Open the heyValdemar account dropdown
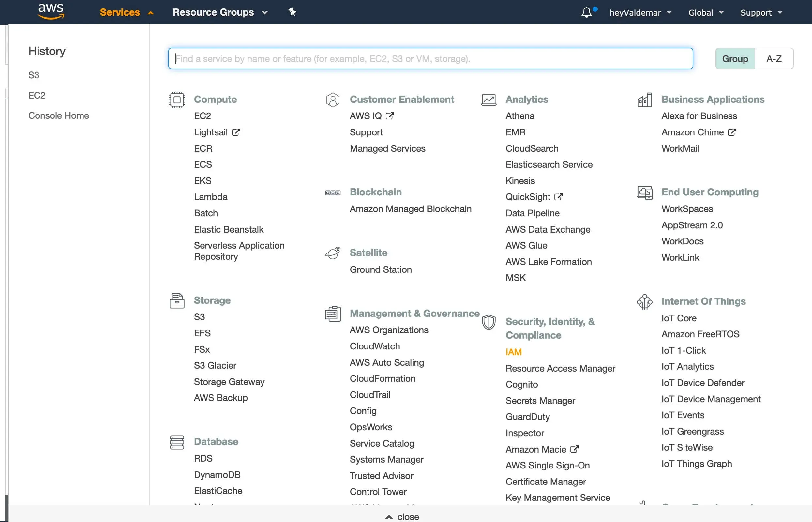The width and height of the screenshot is (812, 522). pyautogui.click(x=640, y=13)
